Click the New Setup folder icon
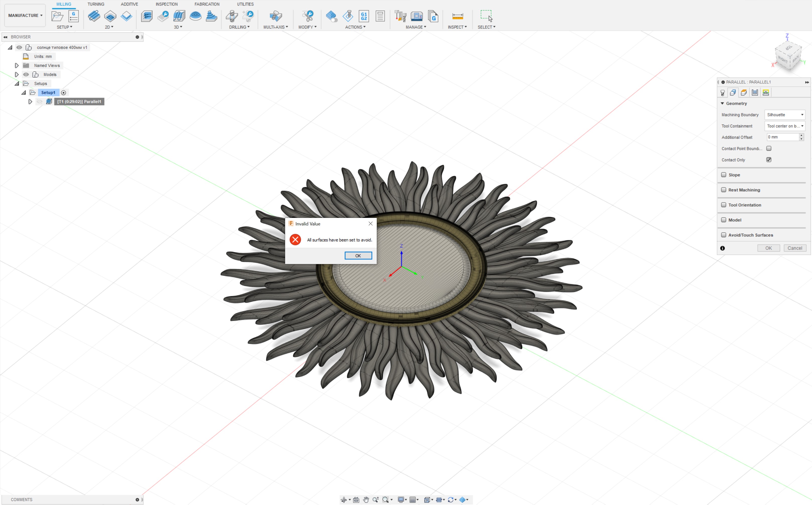 pos(57,16)
